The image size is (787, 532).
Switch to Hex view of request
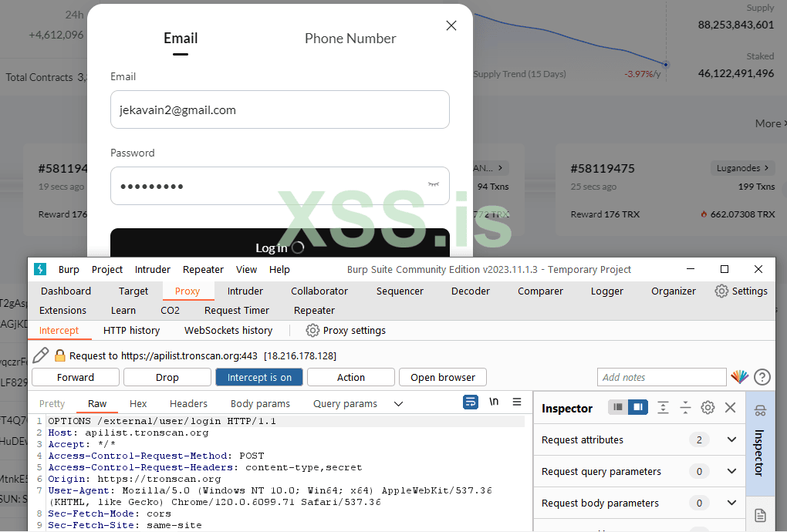pos(138,404)
